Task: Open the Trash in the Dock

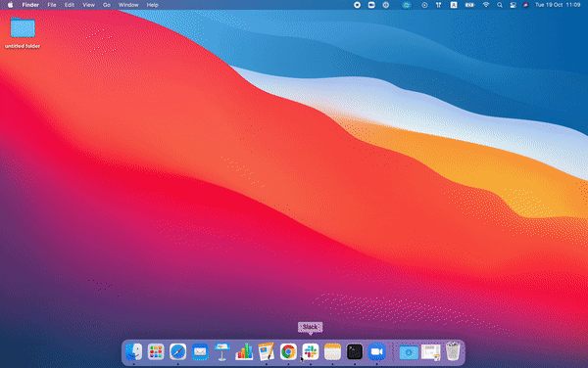Action: [x=453, y=351]
